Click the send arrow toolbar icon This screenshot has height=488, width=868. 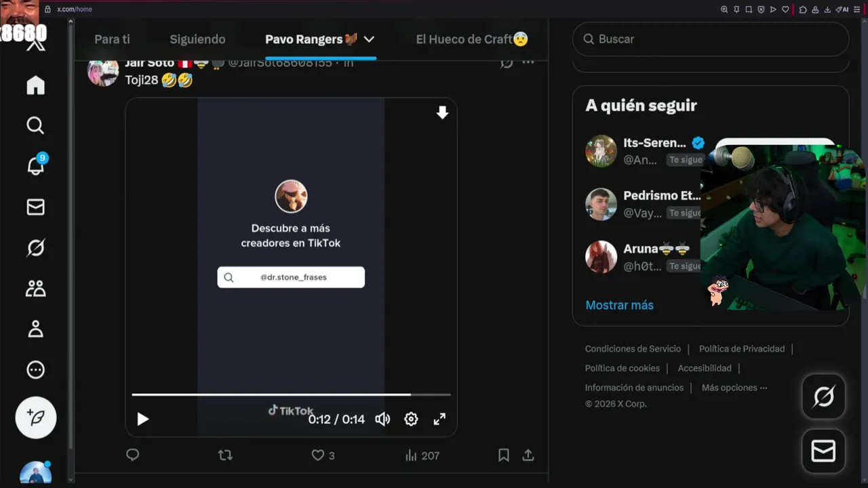pos(773,9)
